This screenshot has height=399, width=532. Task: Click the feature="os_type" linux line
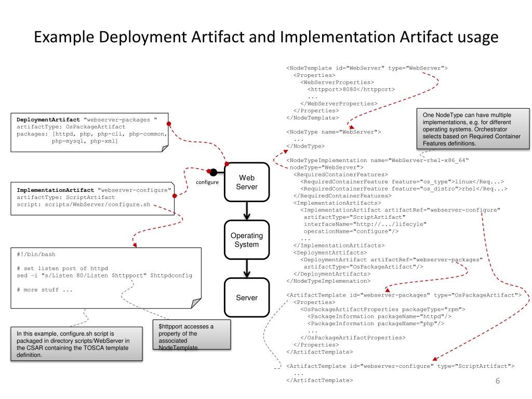tap(402, 182)
